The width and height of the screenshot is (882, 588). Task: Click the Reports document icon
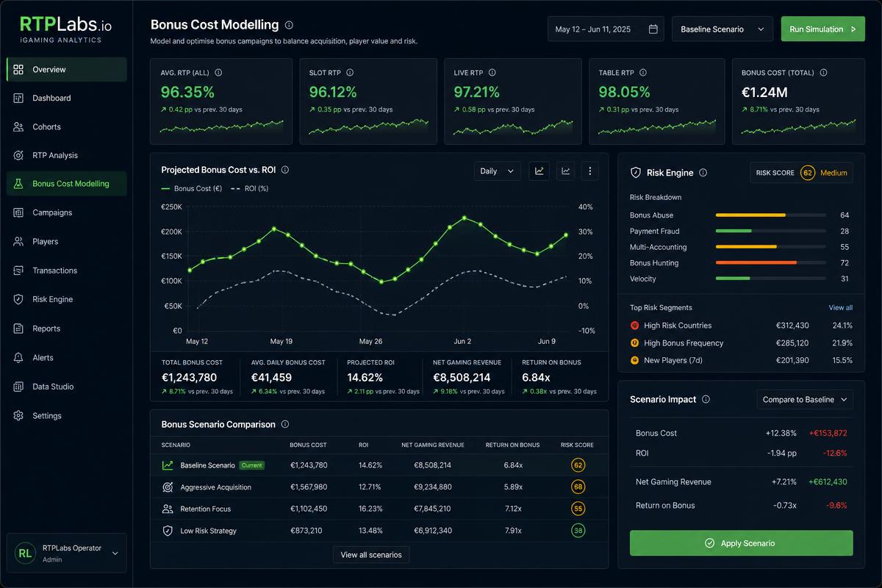pos(18,329)
